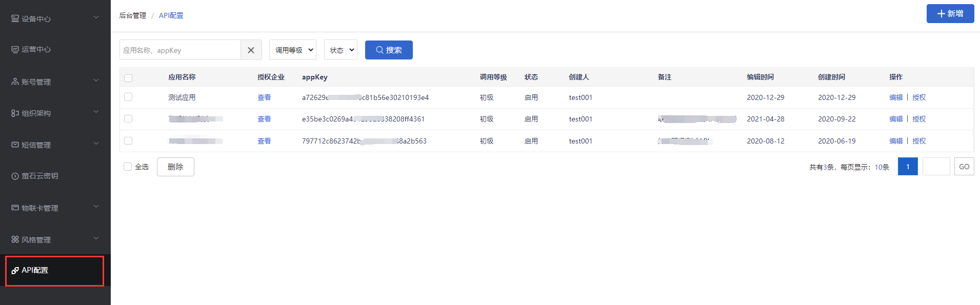Click the API配置 link icon
Viewport: 980px width, 305px height.
click(15, 270)
